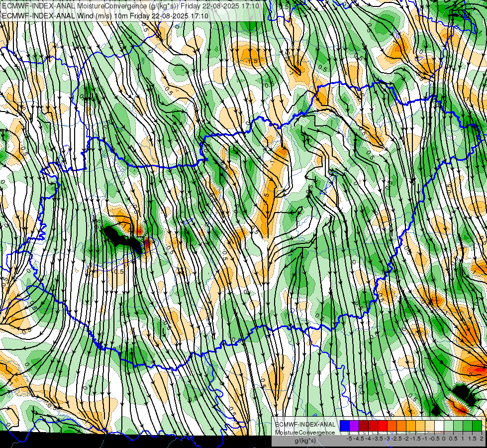Click the -3.5 value on the legend scale
487x448 pixels.
pos(378,439)
